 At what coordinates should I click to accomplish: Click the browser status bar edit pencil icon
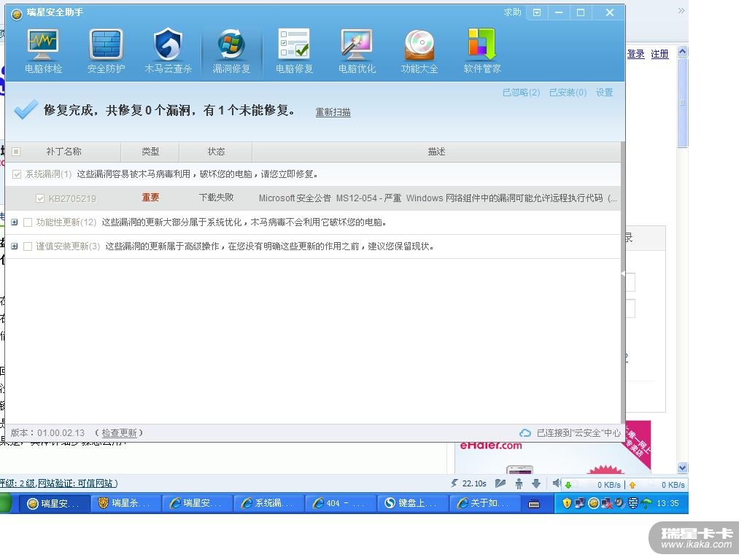tap(500, 483)
